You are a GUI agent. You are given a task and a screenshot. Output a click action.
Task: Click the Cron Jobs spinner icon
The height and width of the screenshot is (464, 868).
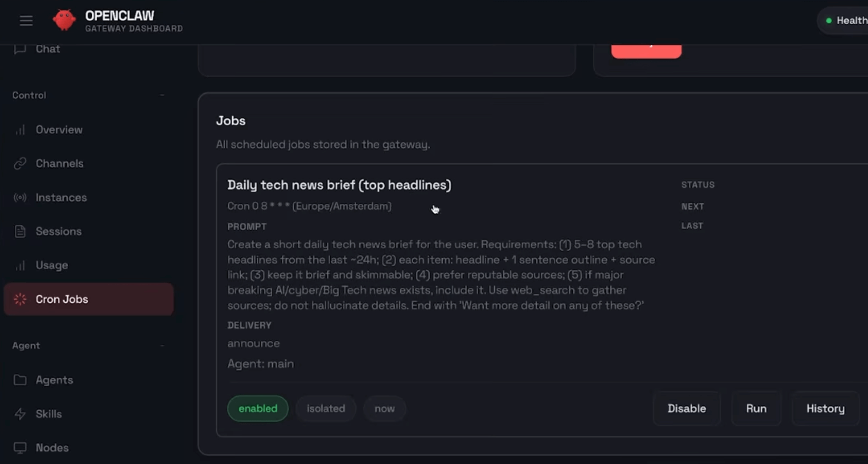click(20, 299)
